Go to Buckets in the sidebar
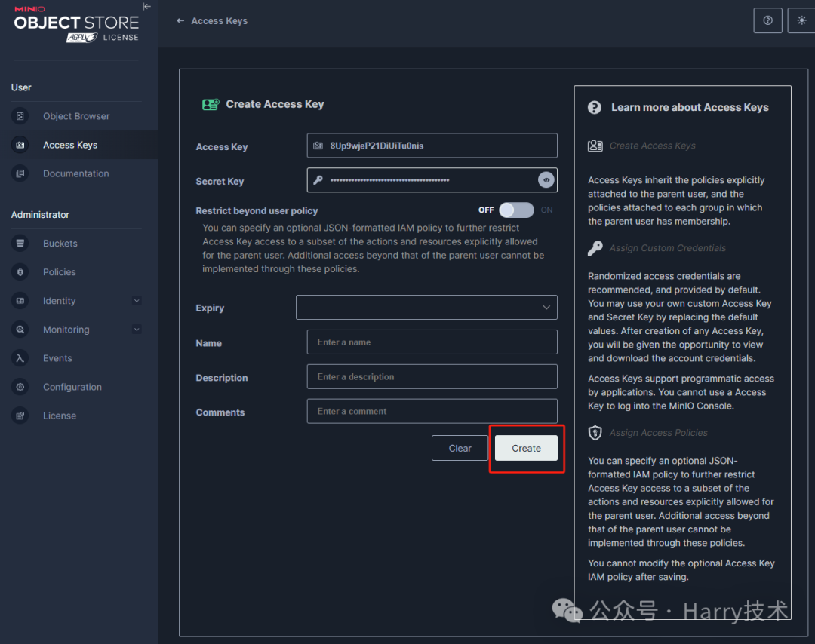Image resolution: width=815 pixels, height=644 pixels. (60, 243)
